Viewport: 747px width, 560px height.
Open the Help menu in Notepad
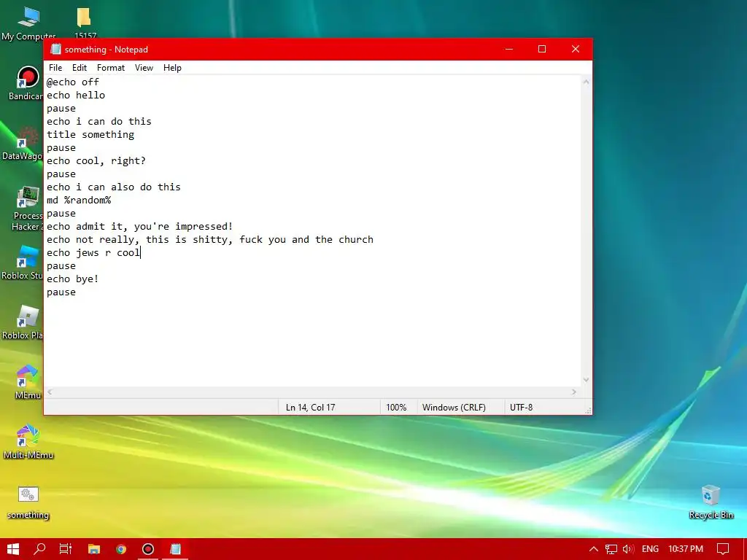172,68
